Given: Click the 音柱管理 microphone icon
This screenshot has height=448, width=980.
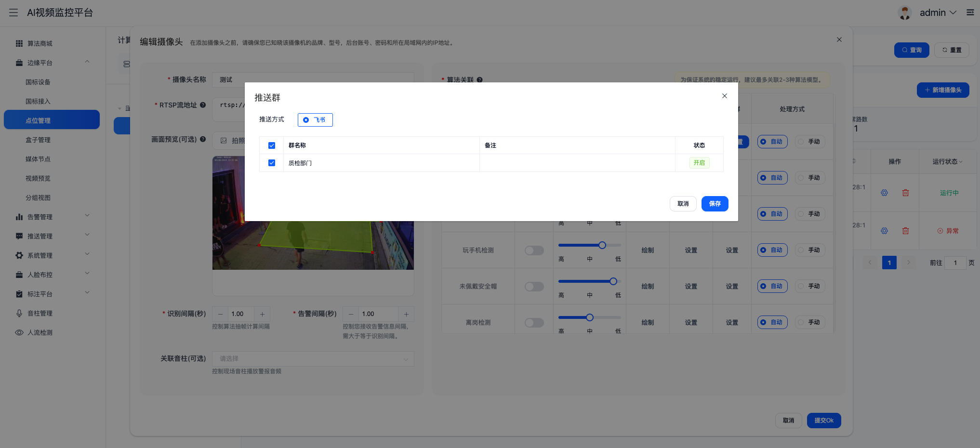Looking at the screenshot, I should [x=19, y=313].
